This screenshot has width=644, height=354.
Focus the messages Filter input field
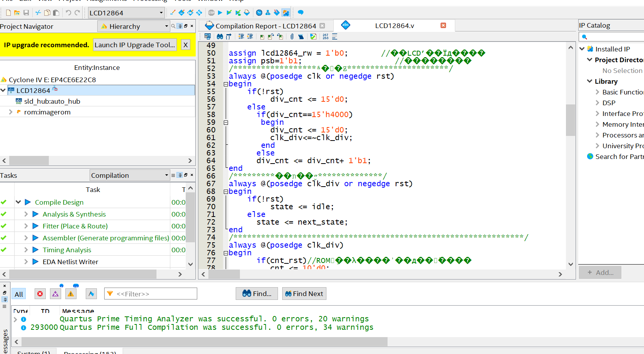point(151,294)
